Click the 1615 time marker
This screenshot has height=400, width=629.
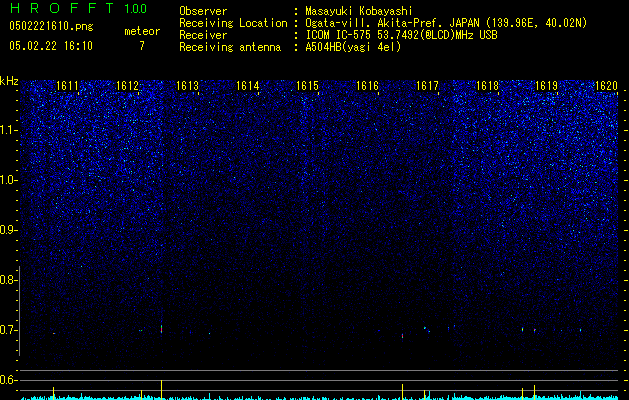click(307, 86)
